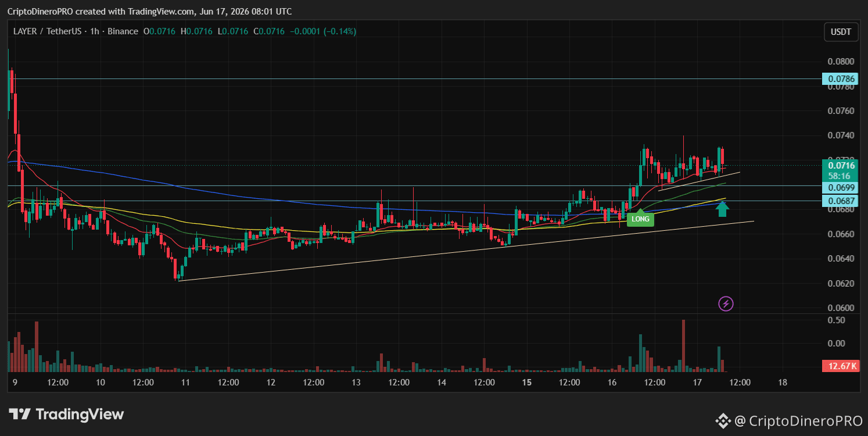The image size is (868, 436).
Task: Click the USDT currency button
Action: pyautogui.click(x=841, y=32)
